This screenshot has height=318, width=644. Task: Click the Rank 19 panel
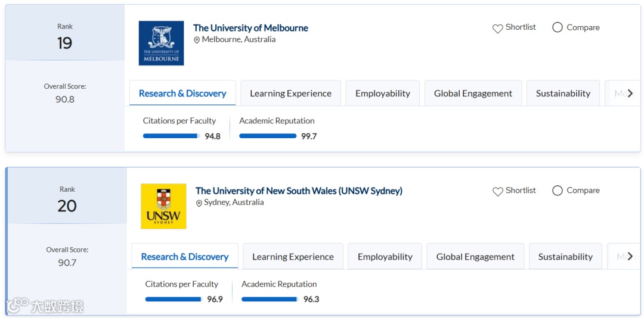pyautogui.click(x=65, y=37)
